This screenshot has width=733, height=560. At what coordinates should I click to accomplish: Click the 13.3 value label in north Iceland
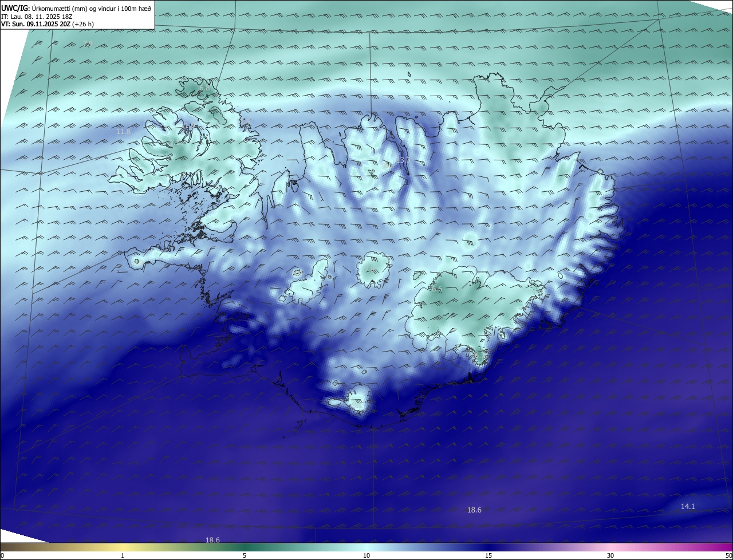tap(404, 160)
